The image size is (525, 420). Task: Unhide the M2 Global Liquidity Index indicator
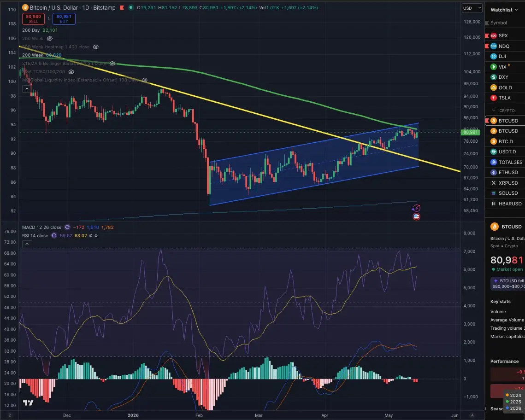pos(144,80)
